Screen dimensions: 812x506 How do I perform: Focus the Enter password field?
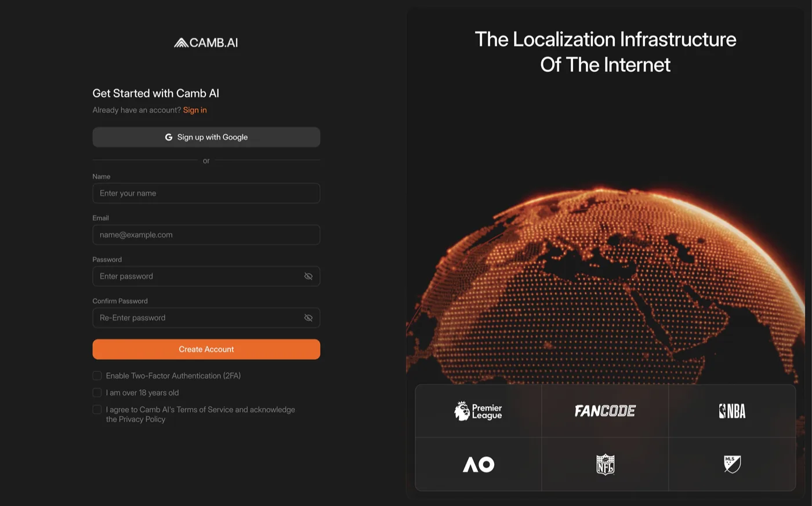tap(206, 276)
